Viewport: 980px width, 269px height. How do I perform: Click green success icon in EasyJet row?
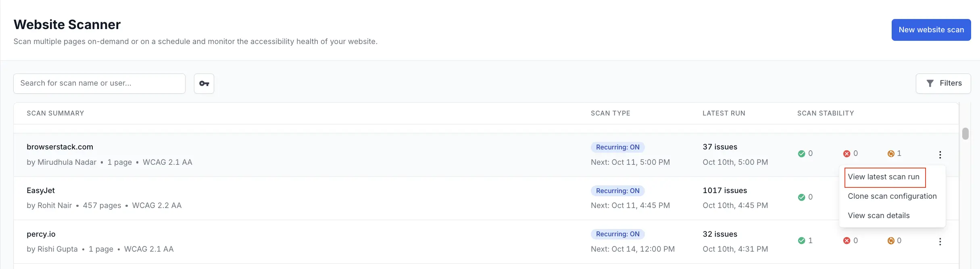pyautogui.click(x=801, y=198)
